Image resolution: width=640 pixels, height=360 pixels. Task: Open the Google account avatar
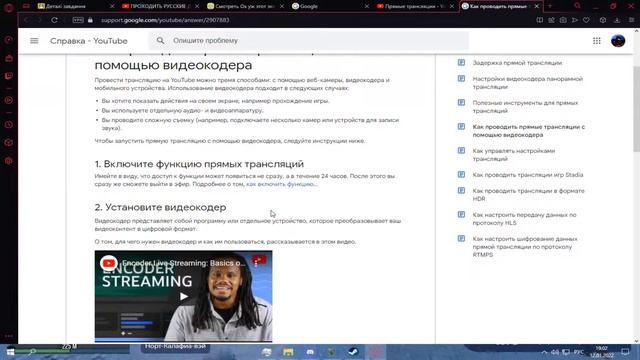618,41
